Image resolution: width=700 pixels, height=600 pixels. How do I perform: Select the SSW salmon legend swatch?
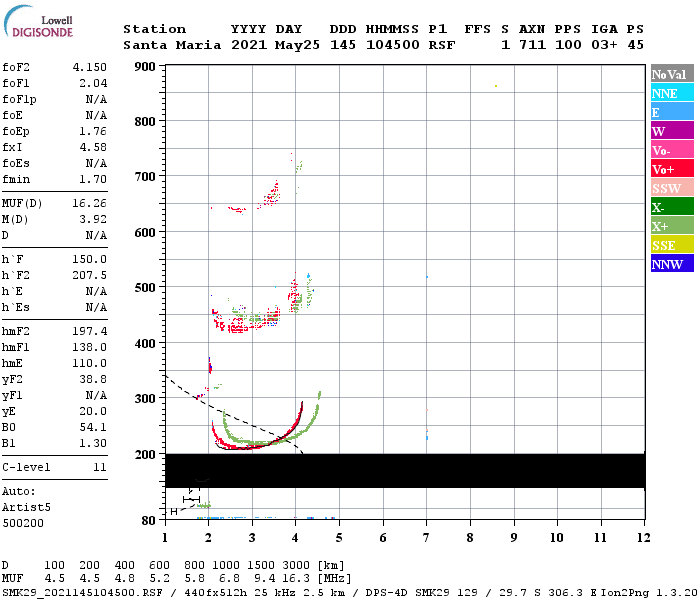point(672,188)
